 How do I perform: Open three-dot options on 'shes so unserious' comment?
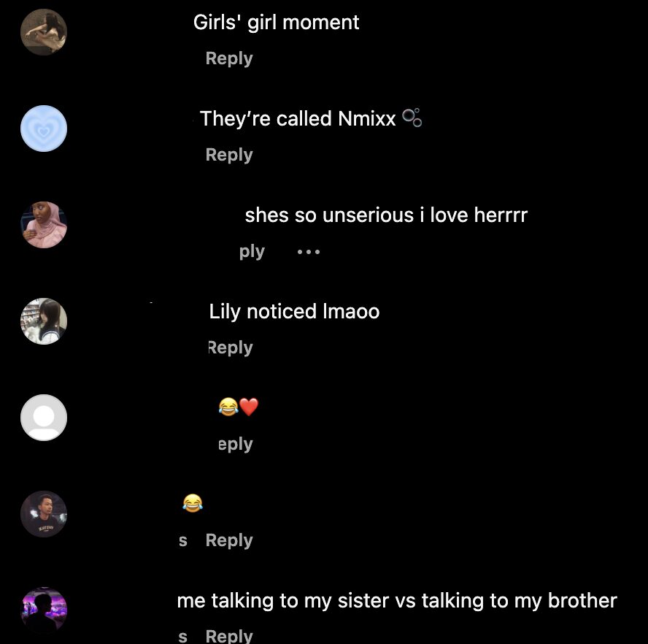(308, 251)
